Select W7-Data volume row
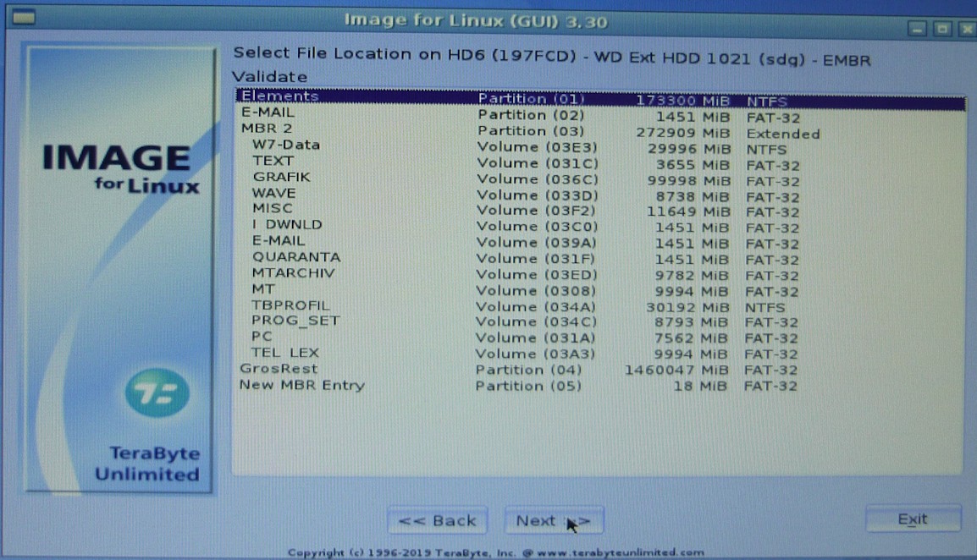 click(x=600, y=148)
